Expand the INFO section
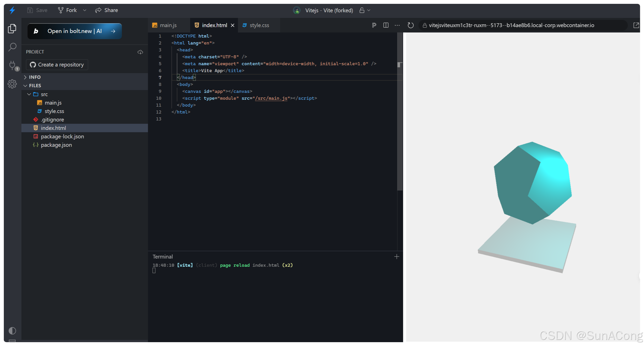 click(25, 77)
